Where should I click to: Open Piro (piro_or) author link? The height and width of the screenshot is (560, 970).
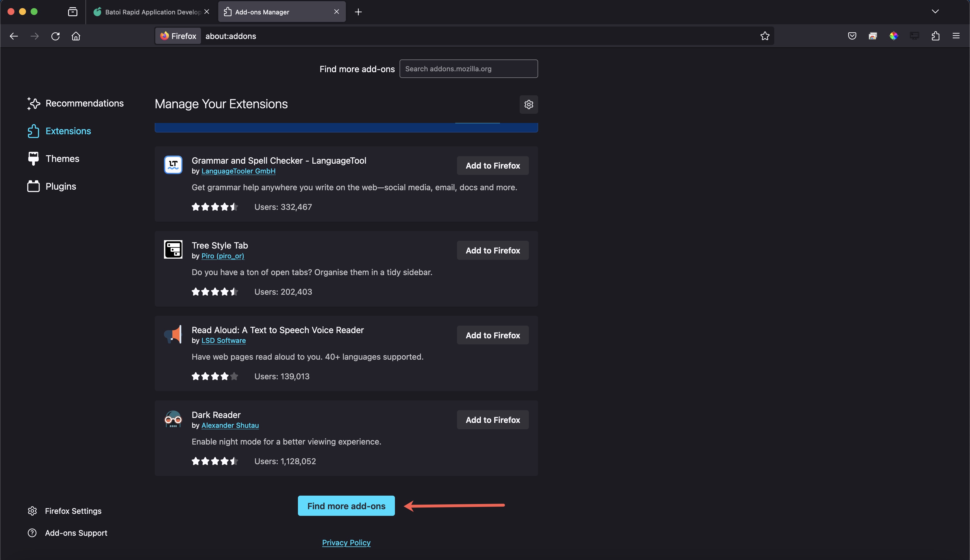click(223, 256)
